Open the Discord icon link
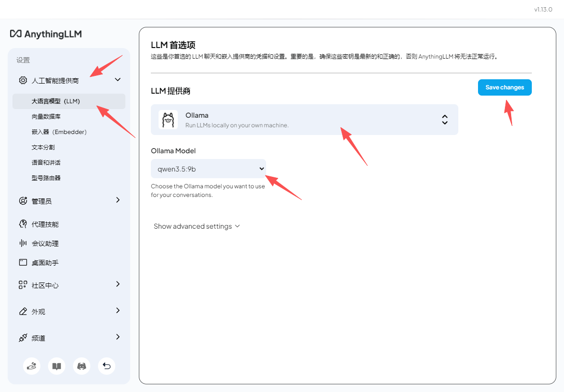 click(82, 366)
